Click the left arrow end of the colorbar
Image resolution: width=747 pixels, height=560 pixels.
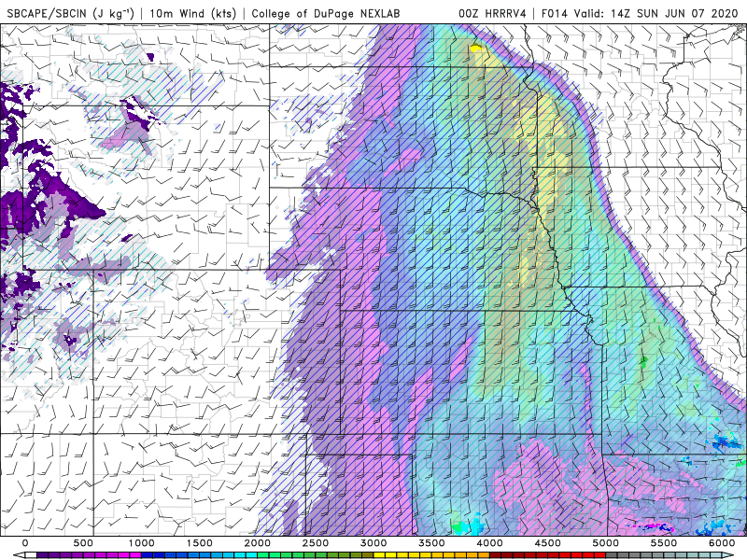tap(19, 555)
